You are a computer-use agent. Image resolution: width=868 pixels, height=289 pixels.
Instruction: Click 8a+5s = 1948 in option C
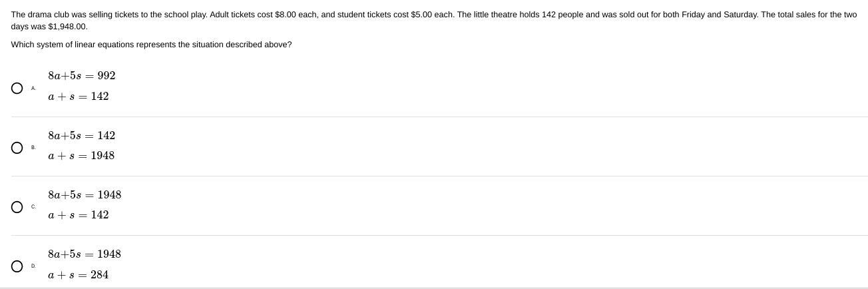[85, 195]
